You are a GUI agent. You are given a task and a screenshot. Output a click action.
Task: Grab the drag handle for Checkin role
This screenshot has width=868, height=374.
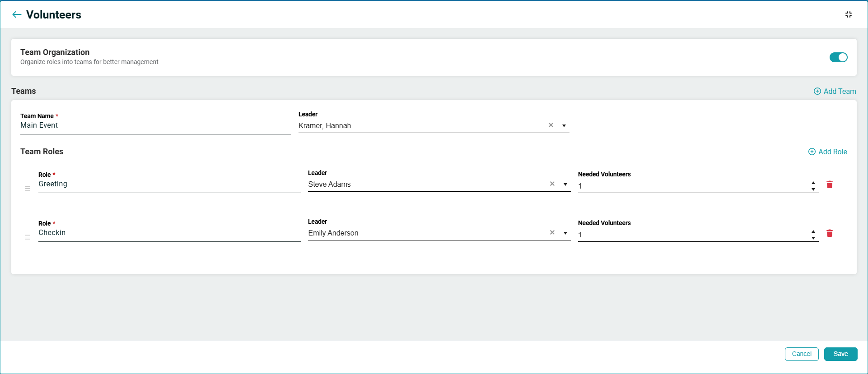[x=28, y=237]
